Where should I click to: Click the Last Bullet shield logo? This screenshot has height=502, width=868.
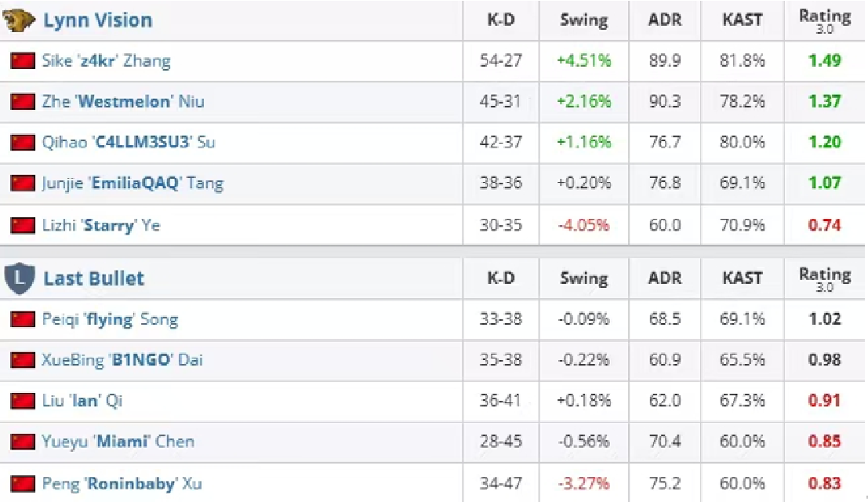pos(19,279)
